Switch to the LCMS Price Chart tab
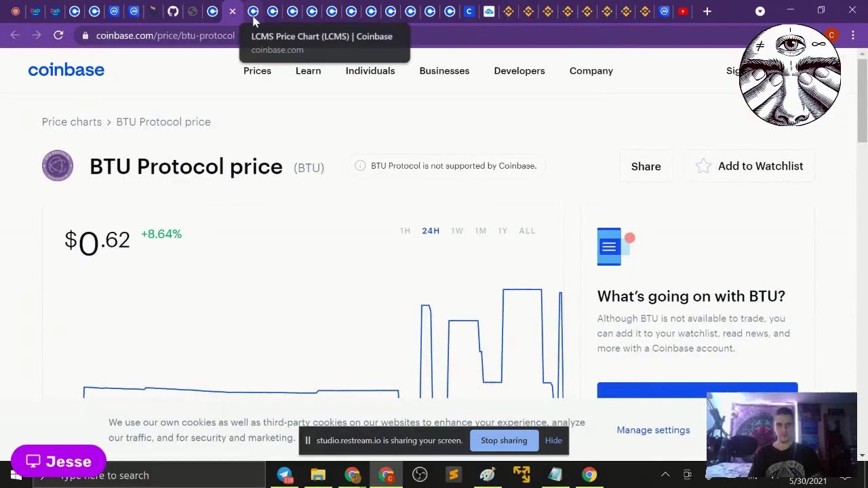Screen dimensions: 868x488 pyautogui.click(x=253, y=11)
